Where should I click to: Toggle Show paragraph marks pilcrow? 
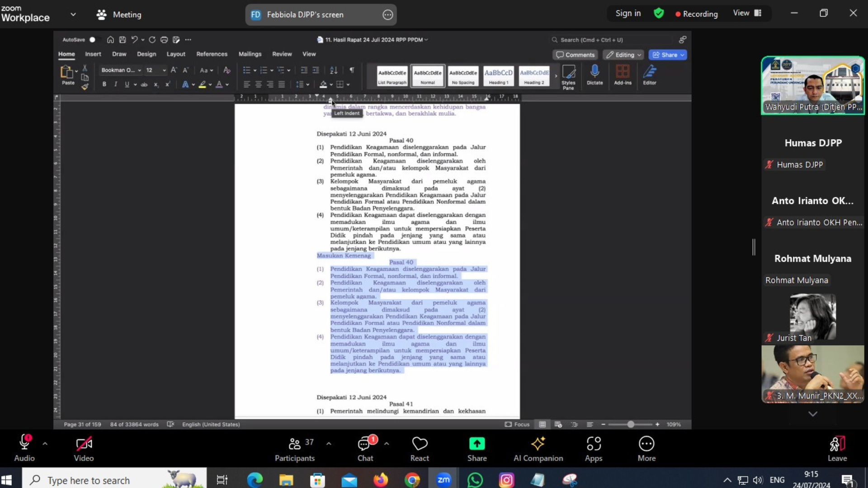pyautogui.click(x=352, y=70)
